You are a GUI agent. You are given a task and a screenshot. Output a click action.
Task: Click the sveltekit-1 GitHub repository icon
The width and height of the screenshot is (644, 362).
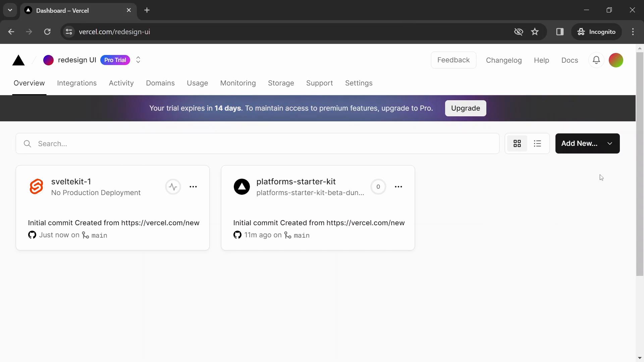pyautogui.click(x=32, y=235)
